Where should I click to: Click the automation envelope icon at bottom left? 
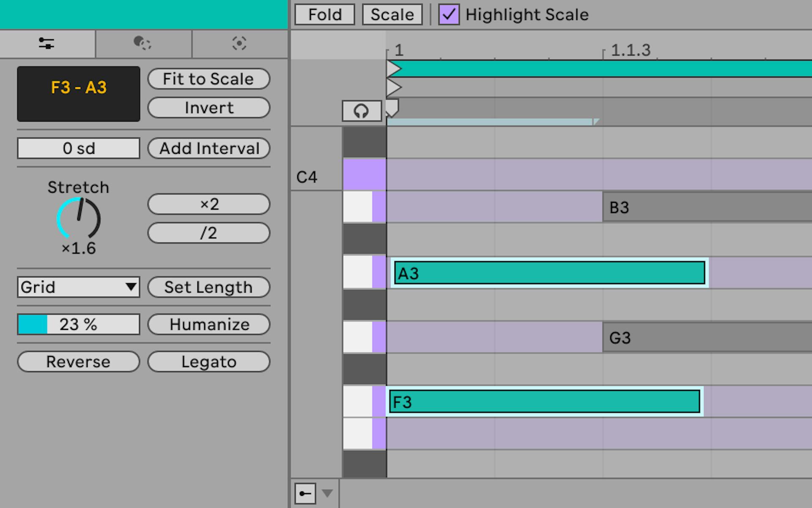point(305,493)
